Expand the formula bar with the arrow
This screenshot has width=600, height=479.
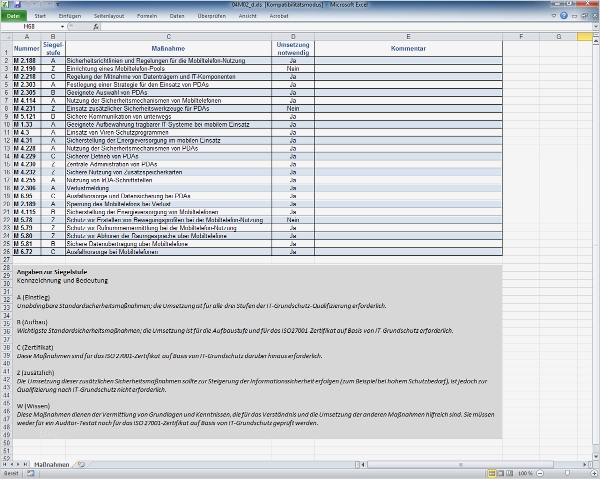coord(595,26)
